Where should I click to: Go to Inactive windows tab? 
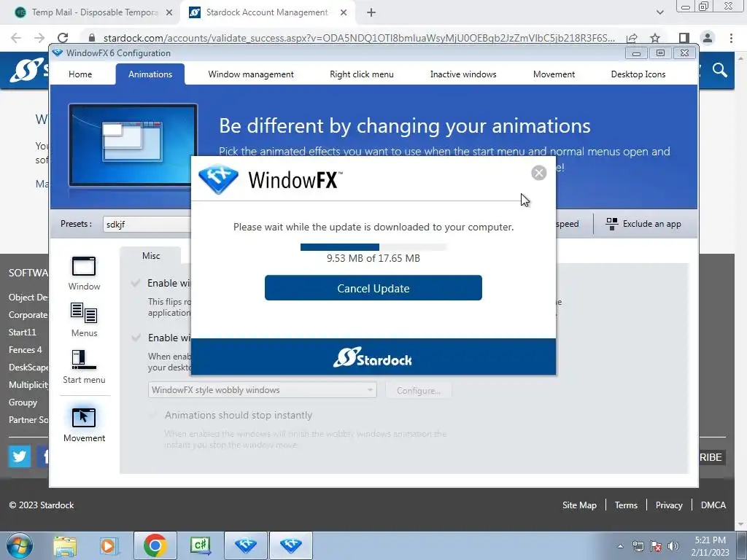click(x=463, y=74)
